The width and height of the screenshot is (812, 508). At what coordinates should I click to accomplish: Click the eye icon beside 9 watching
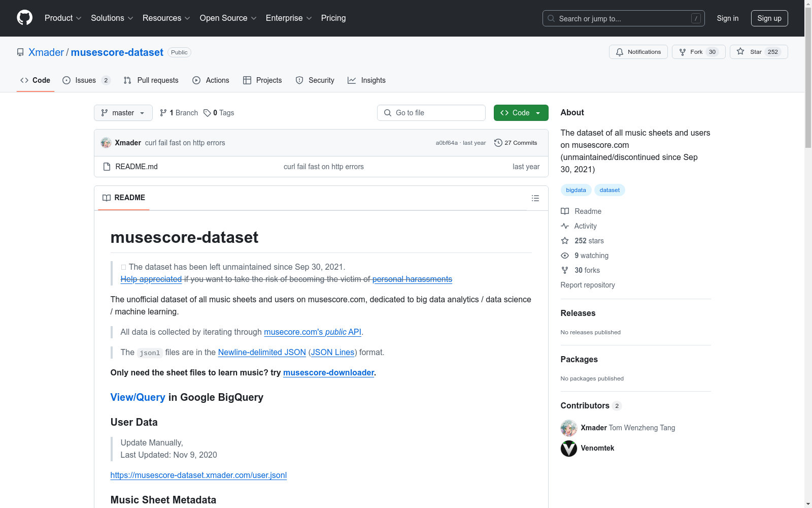point(565,256)
